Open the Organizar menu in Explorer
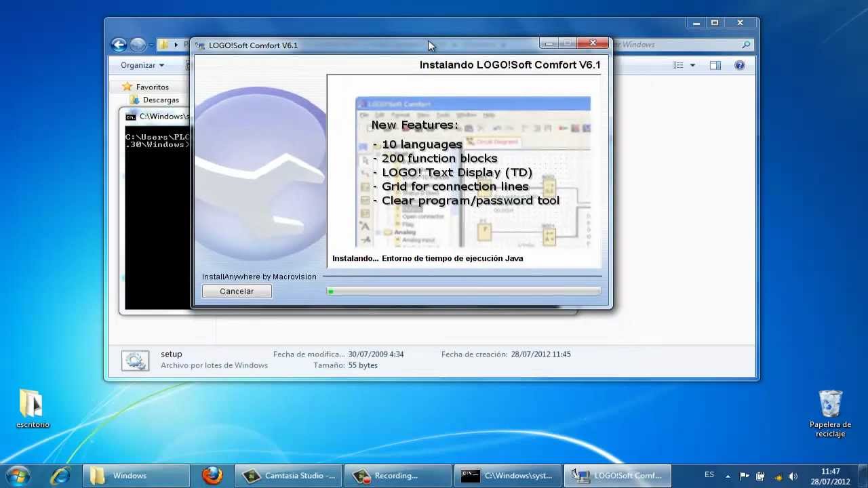Viewport: 868px width, 488px height. 142,65
